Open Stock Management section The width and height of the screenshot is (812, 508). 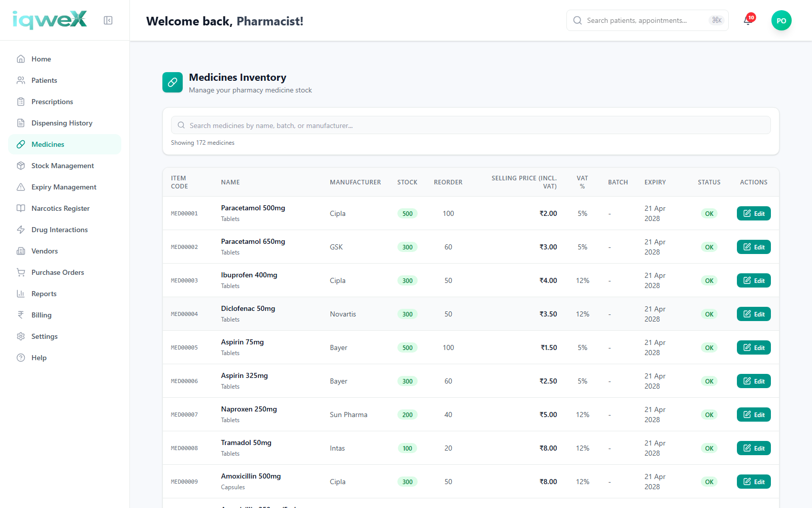[64, 166]
